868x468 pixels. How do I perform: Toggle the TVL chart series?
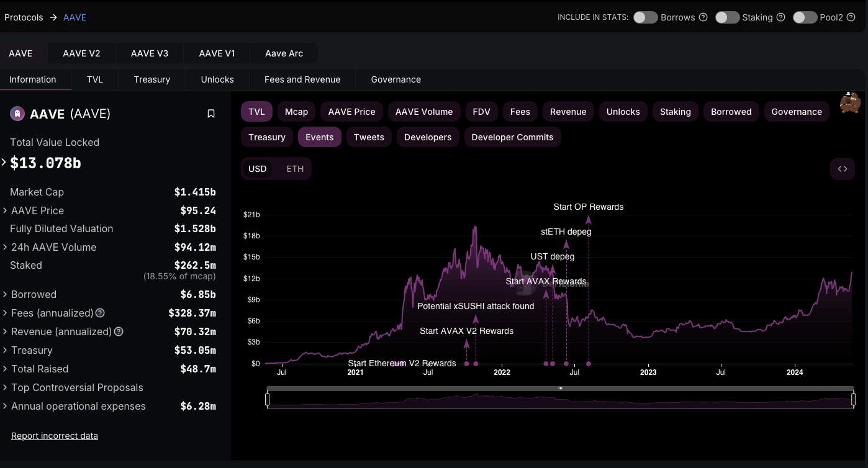click(x=256, y=112)
